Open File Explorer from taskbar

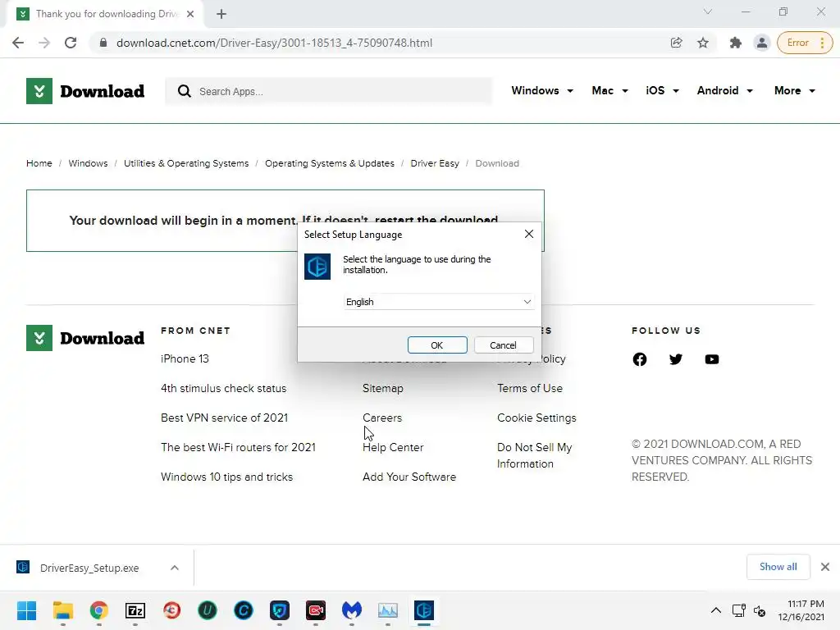62,610
